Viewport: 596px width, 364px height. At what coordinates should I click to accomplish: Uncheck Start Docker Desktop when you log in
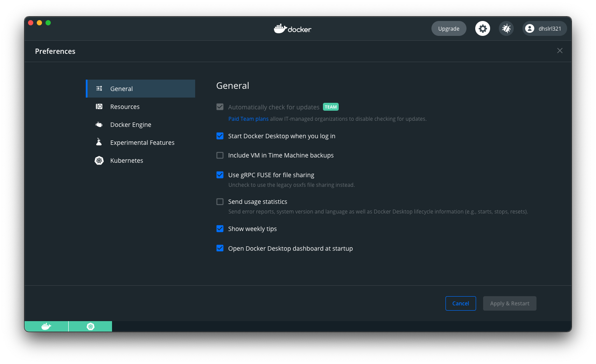[x=220, y=136]
